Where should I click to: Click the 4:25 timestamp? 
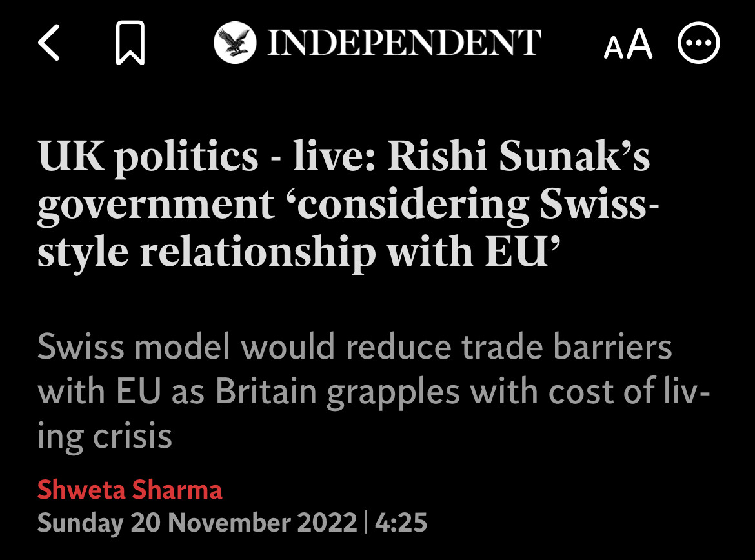[401, 523]
